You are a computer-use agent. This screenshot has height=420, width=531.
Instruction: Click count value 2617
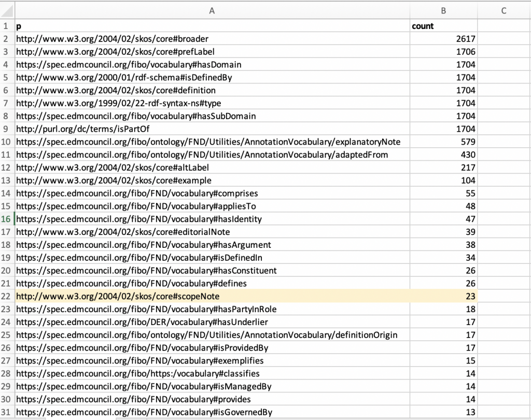[444, 39]
